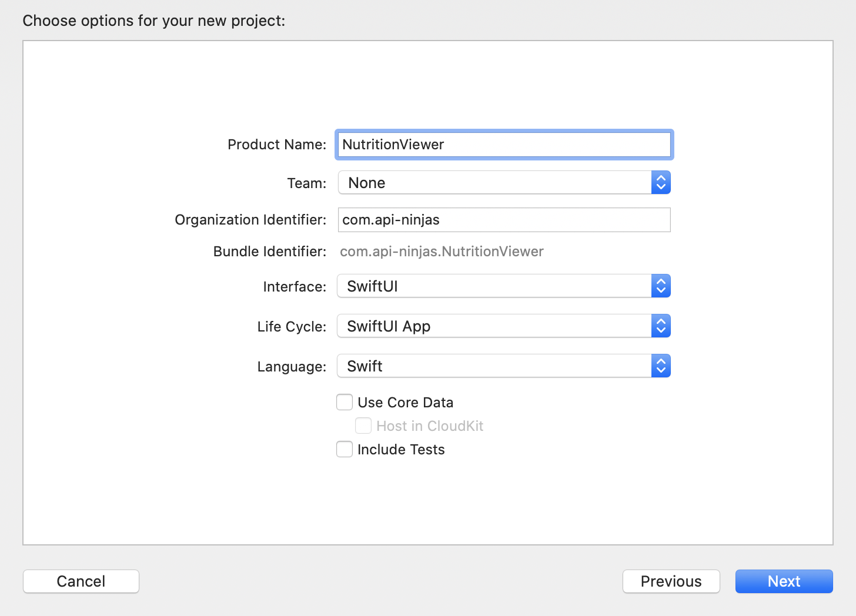Image resolution: width=856 pixels, height=616 pixels.
Task: Open the Team dropdown set to None
Action: click(x=504, y=183)
